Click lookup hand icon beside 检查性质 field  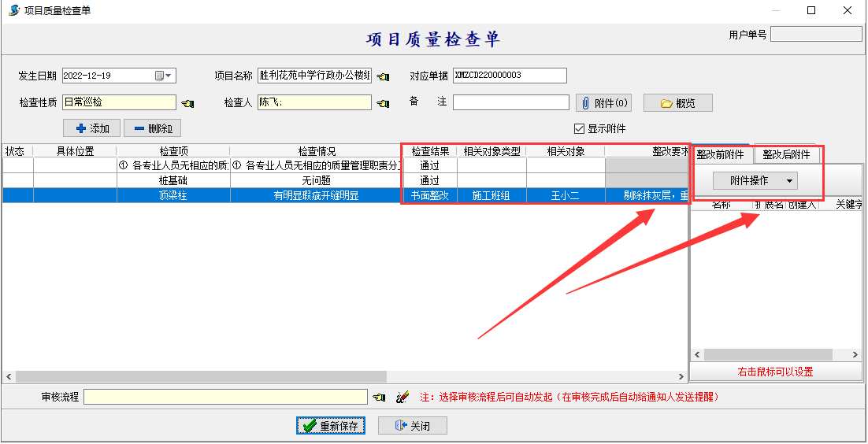pos(187,103)
